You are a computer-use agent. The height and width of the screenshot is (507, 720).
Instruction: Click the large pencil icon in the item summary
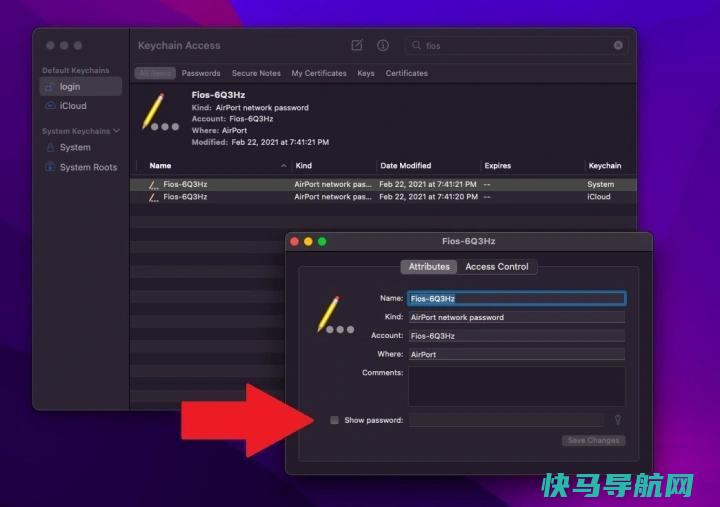(x=160, y=112)
